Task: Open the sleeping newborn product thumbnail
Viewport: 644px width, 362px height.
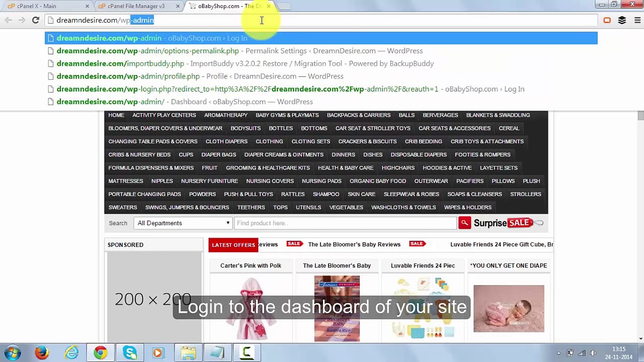Action: click(509, 308)
